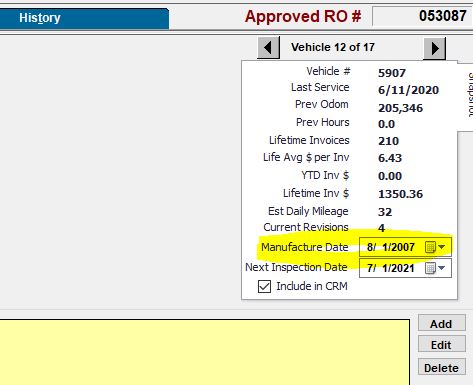Select the Last Service date 6/11/2020
Viewport: 473px width, 385px height.
[408, 90]
